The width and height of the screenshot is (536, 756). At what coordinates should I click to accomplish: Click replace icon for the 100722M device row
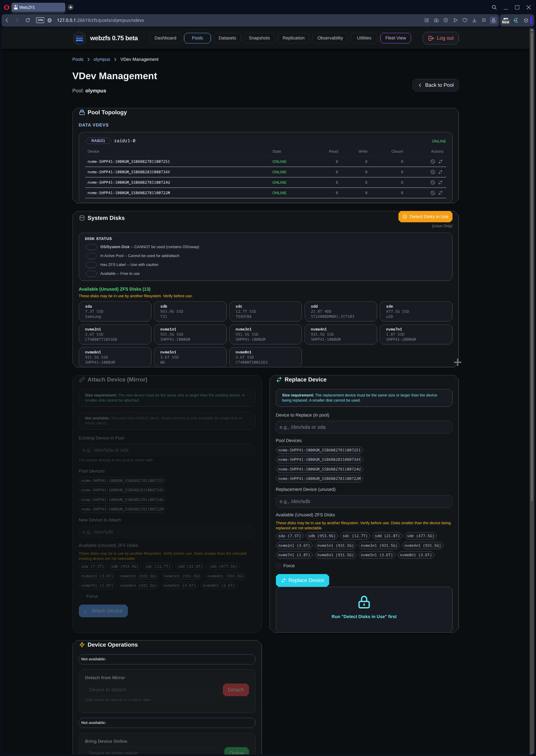tap(440, 193)
